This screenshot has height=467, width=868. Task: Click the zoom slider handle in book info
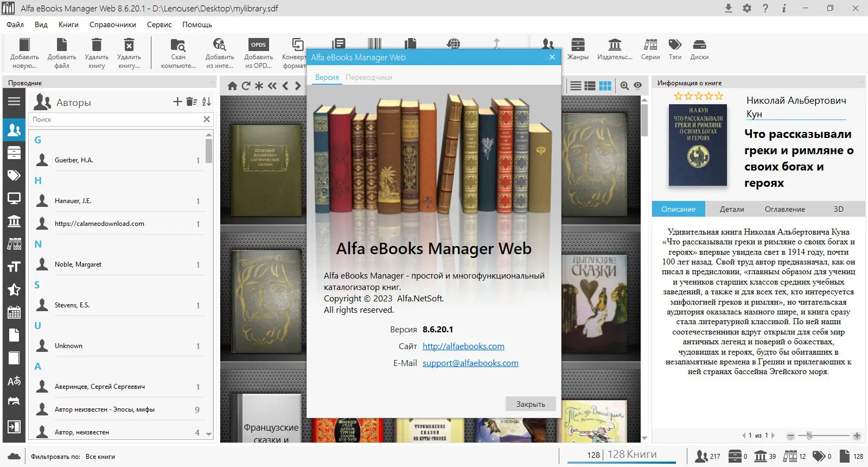809,436
